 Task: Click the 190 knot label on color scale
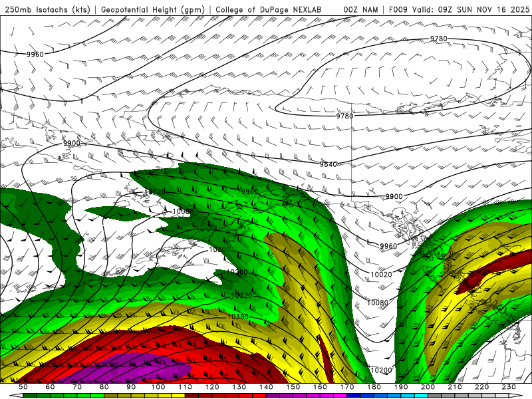tap(401, 387)
